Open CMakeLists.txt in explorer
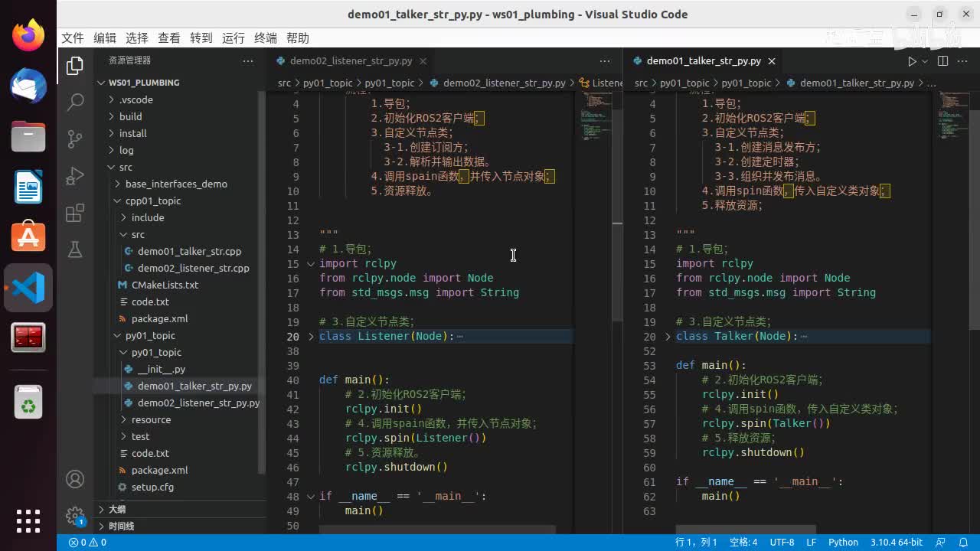The width and height of the screenshot is (980, 551). (x=165, y=285)
